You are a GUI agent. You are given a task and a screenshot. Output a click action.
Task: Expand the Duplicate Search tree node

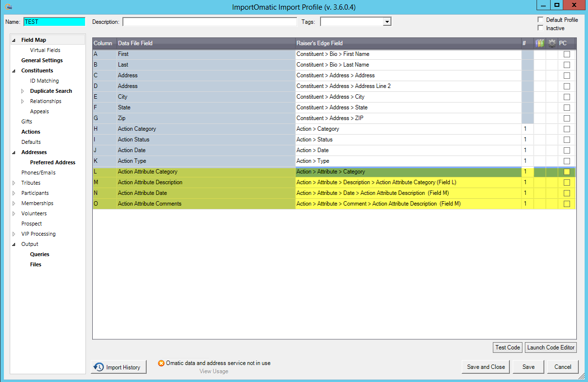tap(22, 91)
